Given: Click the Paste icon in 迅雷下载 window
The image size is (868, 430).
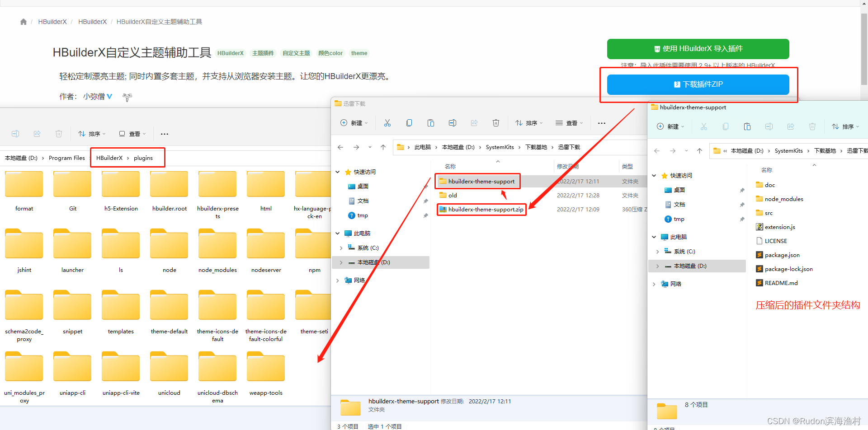Looking at the screenshot, I should (431, 123).
